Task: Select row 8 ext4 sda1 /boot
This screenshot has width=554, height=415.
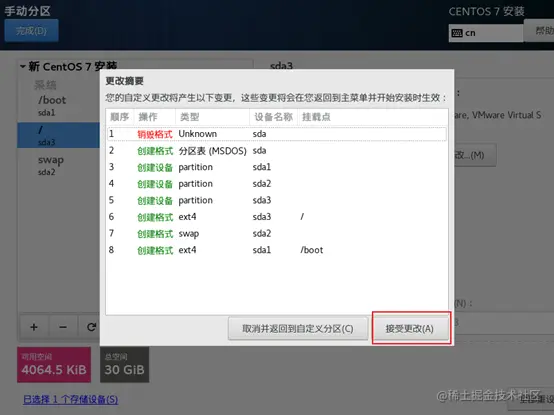Action: coord(277,250)
